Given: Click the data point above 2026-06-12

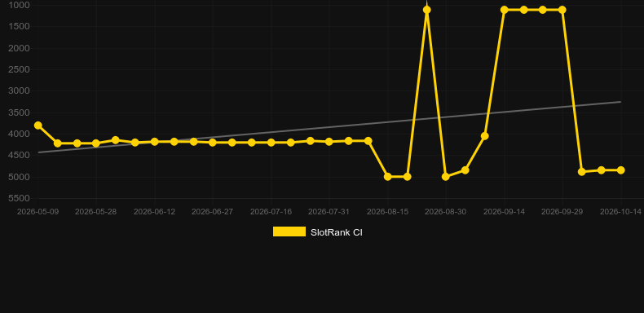Looking at the screenshot, I should 155,142.
